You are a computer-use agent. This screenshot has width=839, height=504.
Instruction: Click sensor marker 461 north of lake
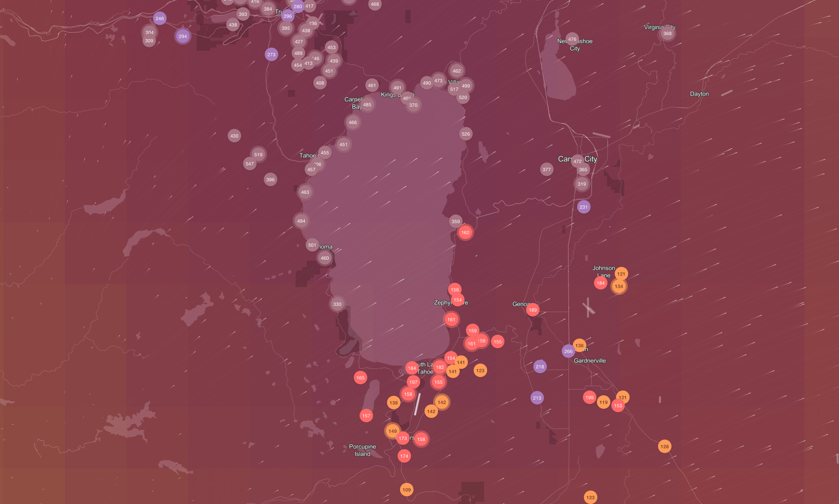tap(372, 86)
